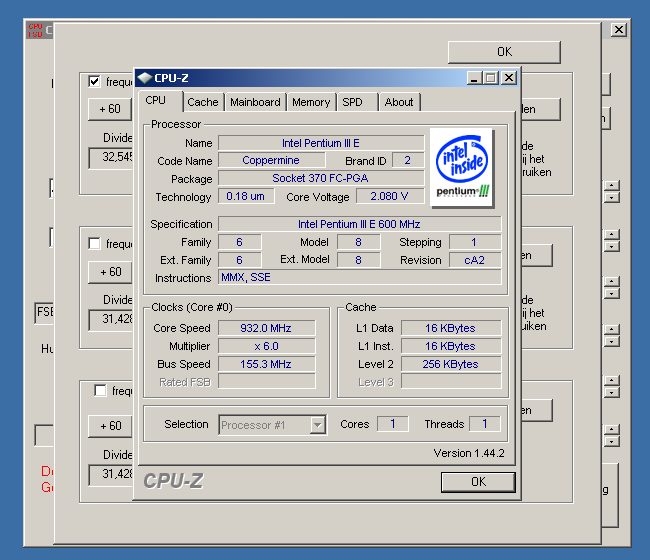
Task: Click the Ext. Model value field
Action: (359, 260)
